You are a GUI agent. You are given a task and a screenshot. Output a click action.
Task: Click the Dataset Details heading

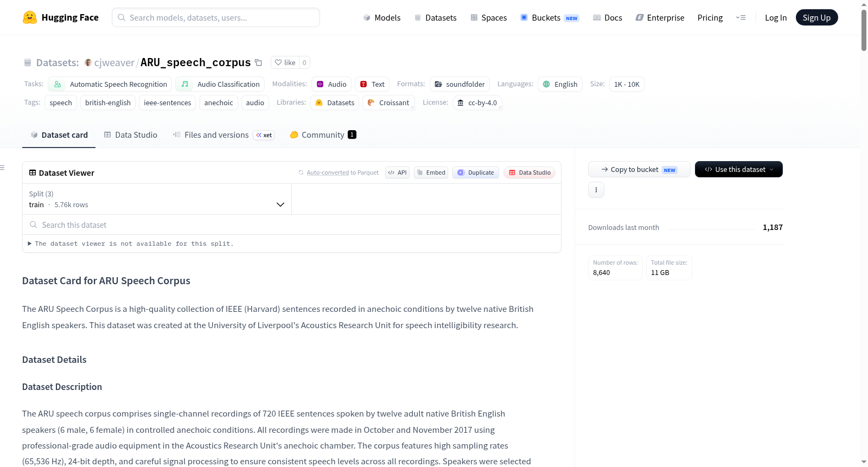(54, 360)
